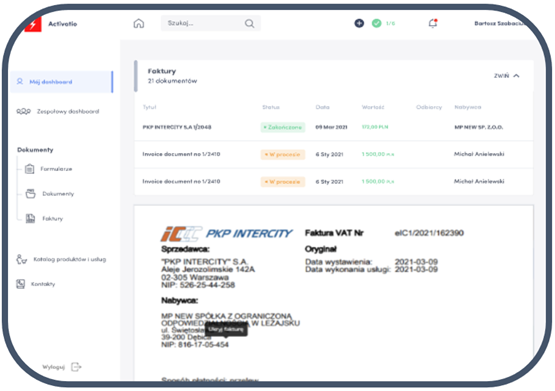
Task: Sort by Odbiorcy column header
Action: pos(429,107)
